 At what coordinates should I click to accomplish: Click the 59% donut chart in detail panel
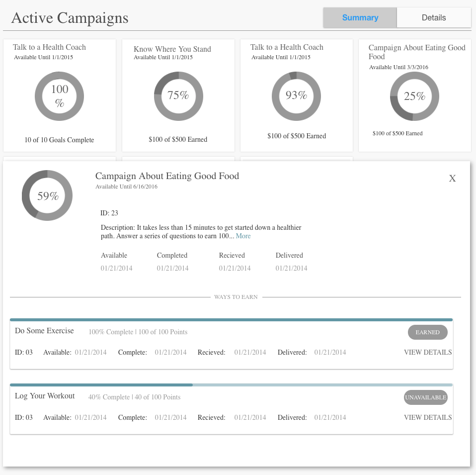[x=47, y=195]
